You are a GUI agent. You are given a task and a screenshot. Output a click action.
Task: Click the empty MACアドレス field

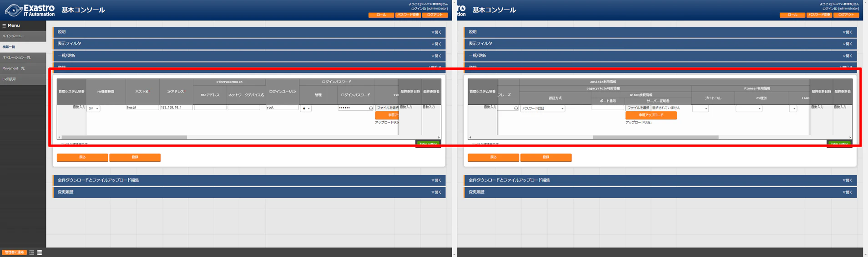point(210,108)
